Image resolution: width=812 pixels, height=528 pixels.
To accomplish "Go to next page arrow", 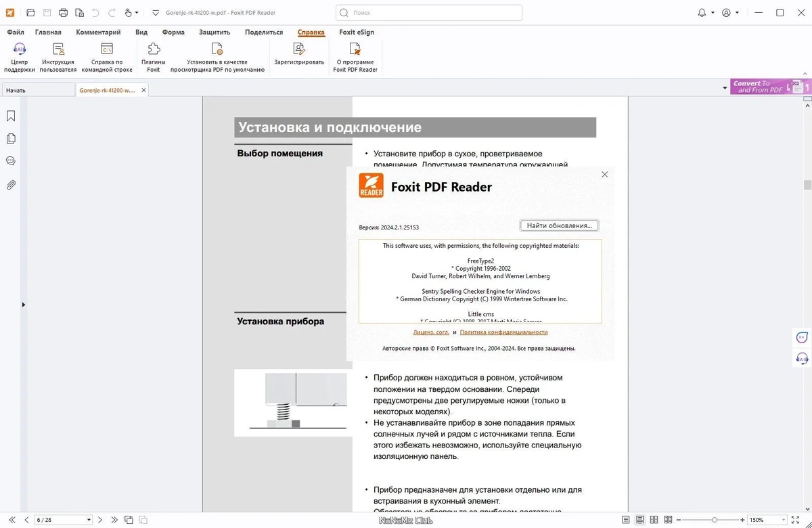I will coord(100,520).
